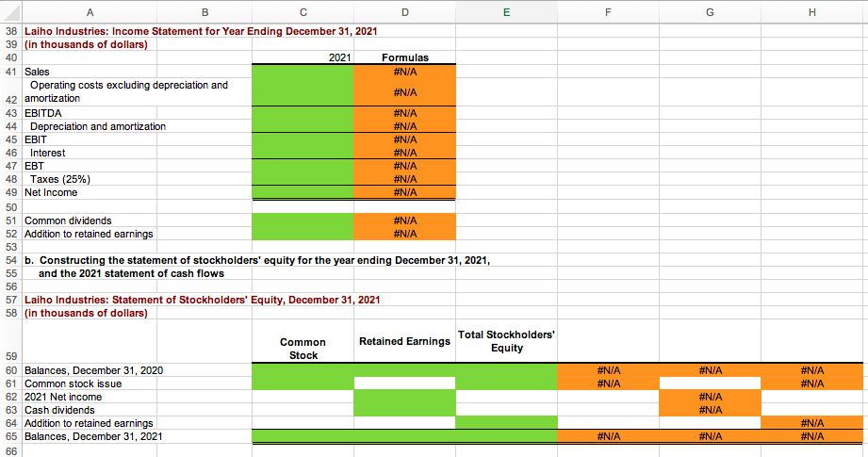Select row 66 header

[11, 450]
